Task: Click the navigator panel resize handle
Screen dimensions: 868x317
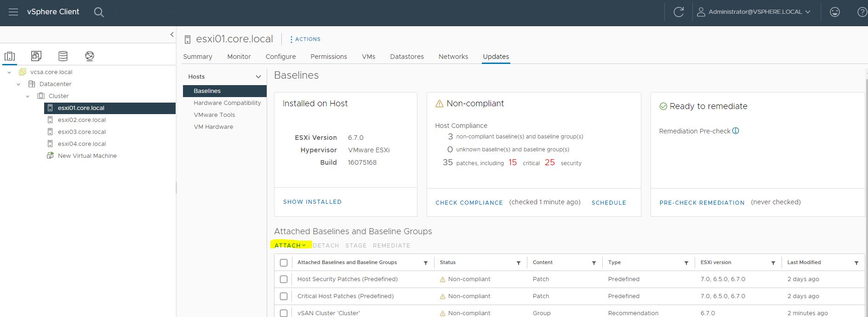Action: (176, 187)
